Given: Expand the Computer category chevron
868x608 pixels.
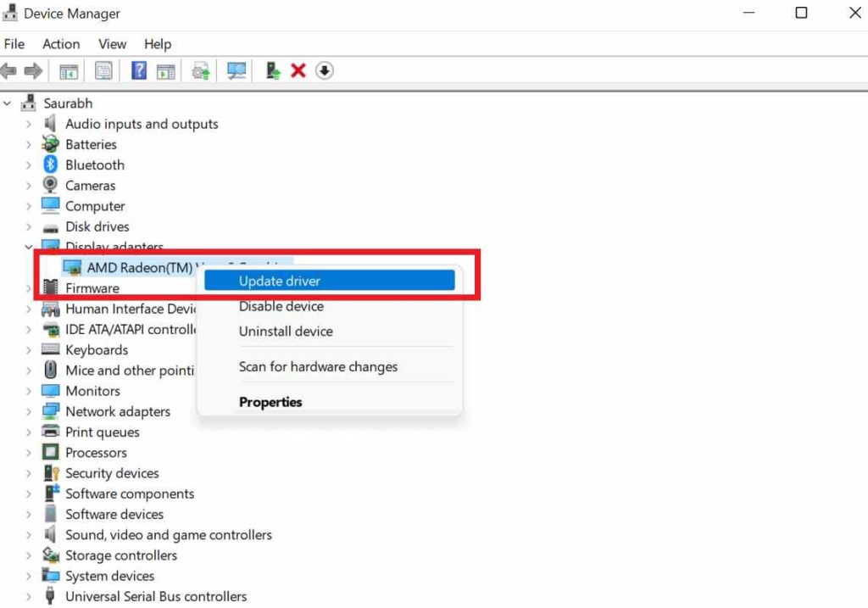Looking at the screenshot, I should click(28, 206).
